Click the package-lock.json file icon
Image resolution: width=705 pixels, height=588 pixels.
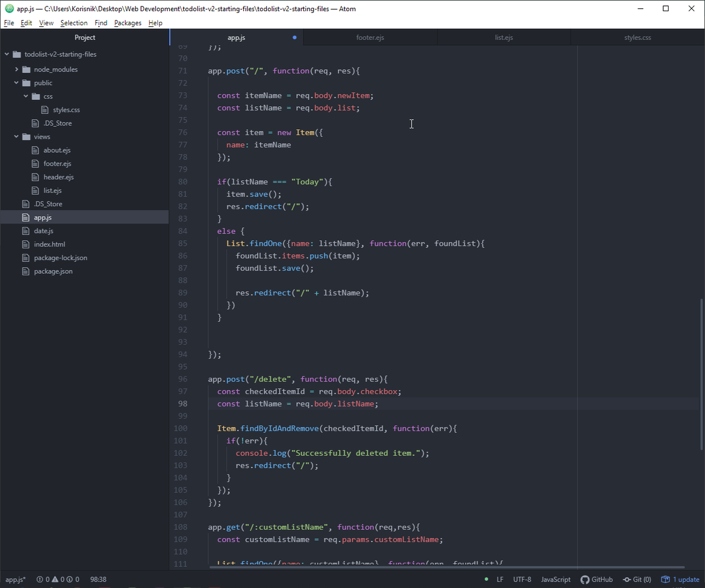tap(26, 258)
